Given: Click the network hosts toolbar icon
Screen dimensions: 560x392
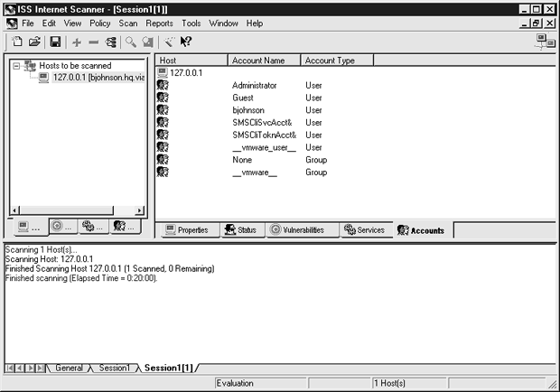Looking at the screenshot, I should tap(111, 42).
